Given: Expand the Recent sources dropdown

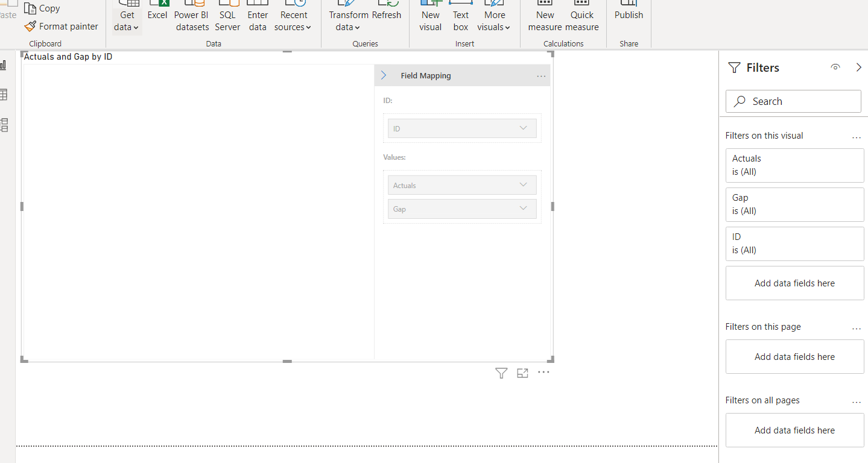Looking at the screenshot, I should [x=293, y=17].
